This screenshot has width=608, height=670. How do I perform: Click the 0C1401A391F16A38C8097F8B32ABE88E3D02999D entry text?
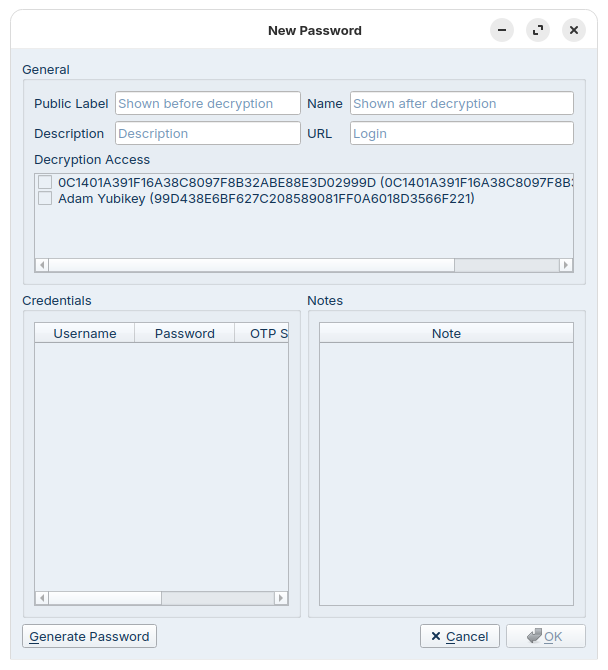click(x=315, y=182)
